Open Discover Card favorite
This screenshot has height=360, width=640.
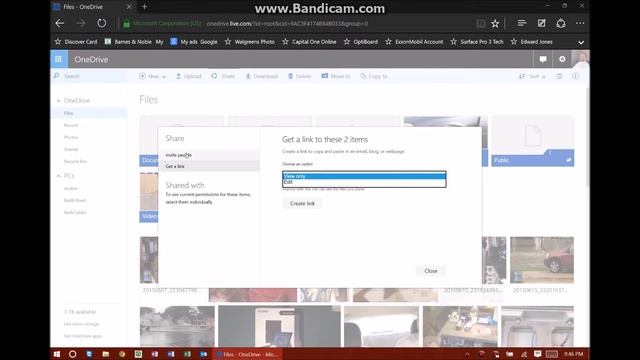(76, 42)
